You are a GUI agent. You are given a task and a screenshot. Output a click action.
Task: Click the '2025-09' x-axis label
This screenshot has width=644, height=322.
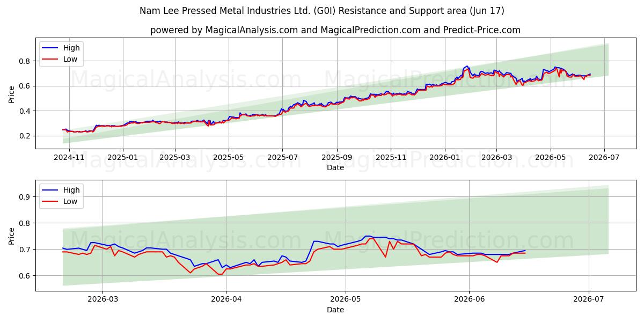(x=337, y=158)
